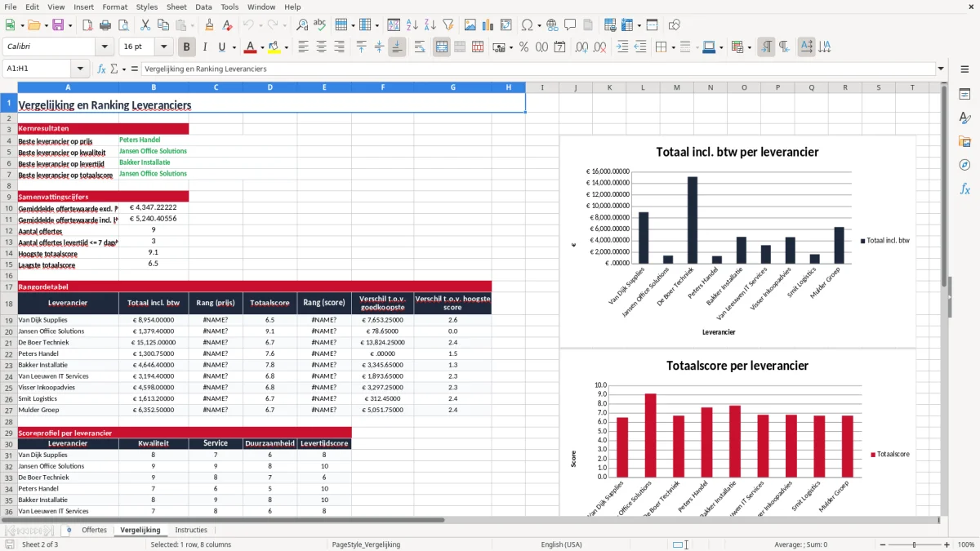Open the Background Color dropdown arrow

[286, 47]
